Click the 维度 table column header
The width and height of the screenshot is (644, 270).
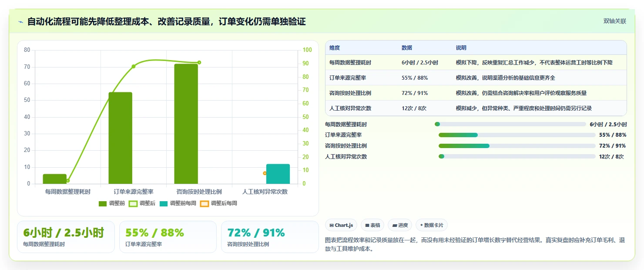335,47
